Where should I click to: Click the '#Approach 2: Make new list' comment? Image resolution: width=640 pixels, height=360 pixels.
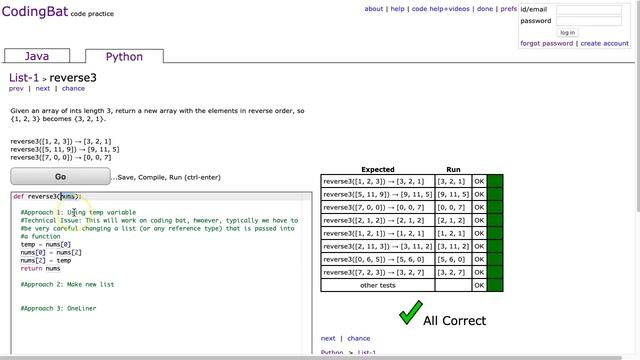(x=67, y=284)
